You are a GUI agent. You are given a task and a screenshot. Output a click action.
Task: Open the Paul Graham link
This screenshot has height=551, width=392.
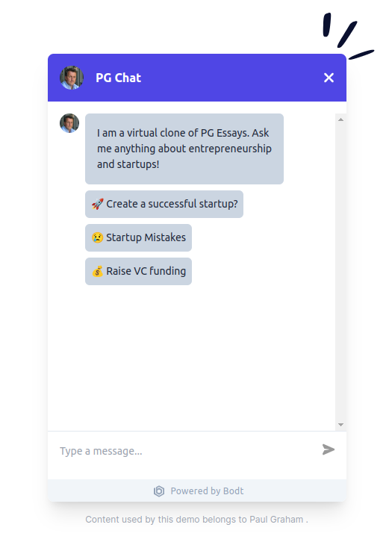(276, 520)
